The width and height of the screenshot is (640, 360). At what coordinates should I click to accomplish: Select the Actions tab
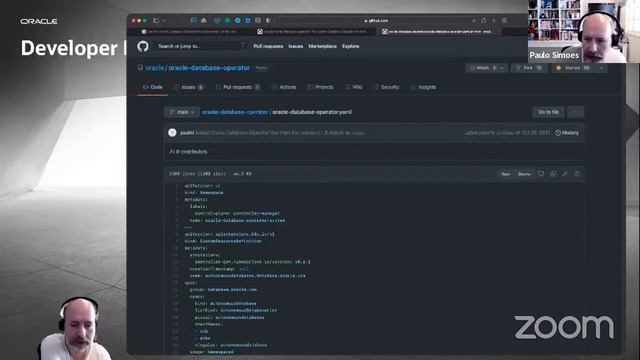coord(284,87)
